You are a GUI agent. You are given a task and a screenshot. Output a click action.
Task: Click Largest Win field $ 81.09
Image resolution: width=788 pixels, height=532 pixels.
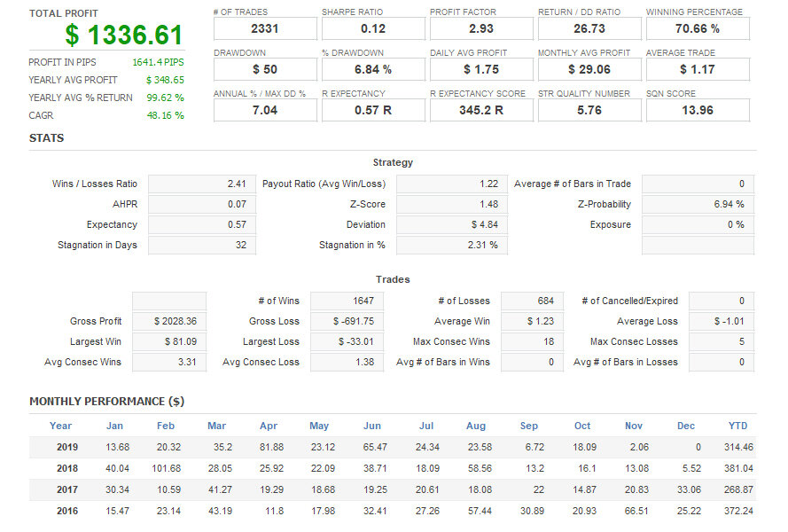coord(169,341)
